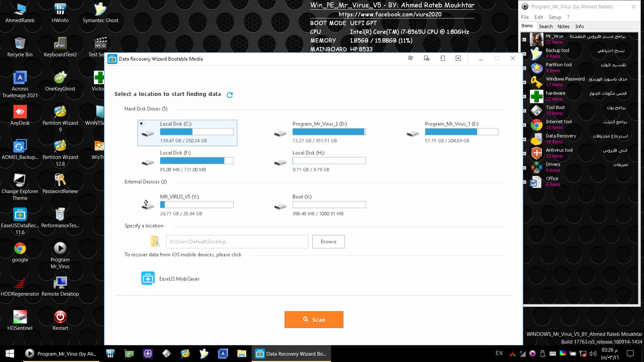Click the EaseUS MobiSaver icon
644x362 pixels.
coord(148,278)
